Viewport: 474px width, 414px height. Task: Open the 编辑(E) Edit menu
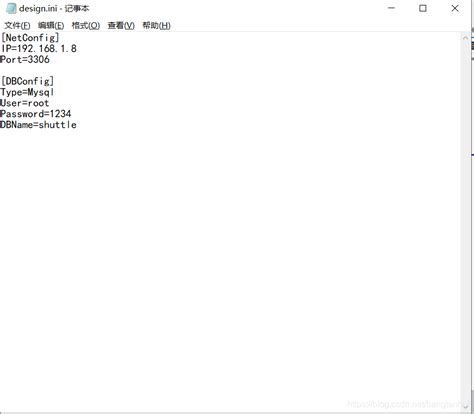coord(51,26)
